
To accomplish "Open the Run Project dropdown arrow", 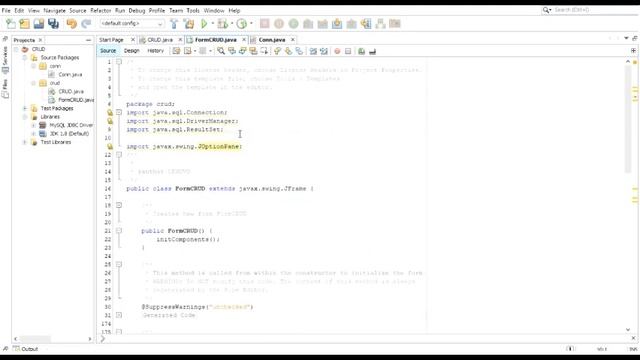I will click(212, 24).
